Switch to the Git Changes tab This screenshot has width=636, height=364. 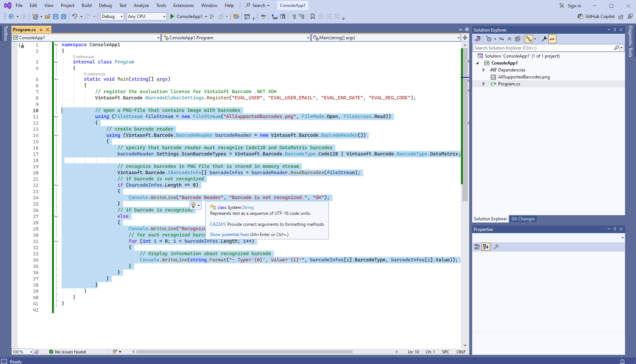[x=523, y=219]
